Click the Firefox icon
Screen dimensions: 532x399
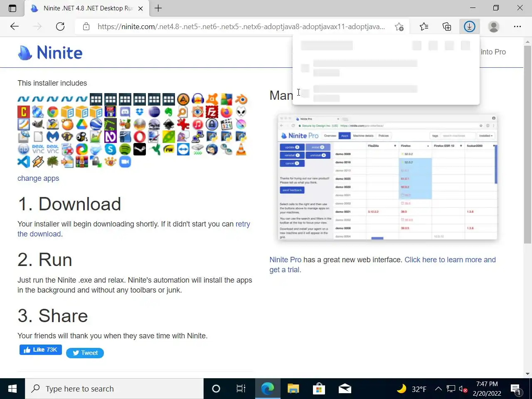pyautogui.click(x=227, y=111)
